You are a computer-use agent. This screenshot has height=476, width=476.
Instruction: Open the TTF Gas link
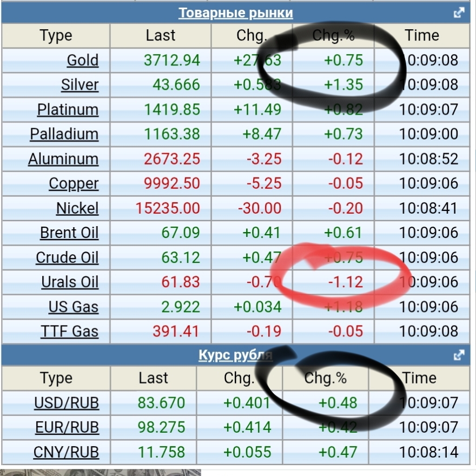(69, 332)
